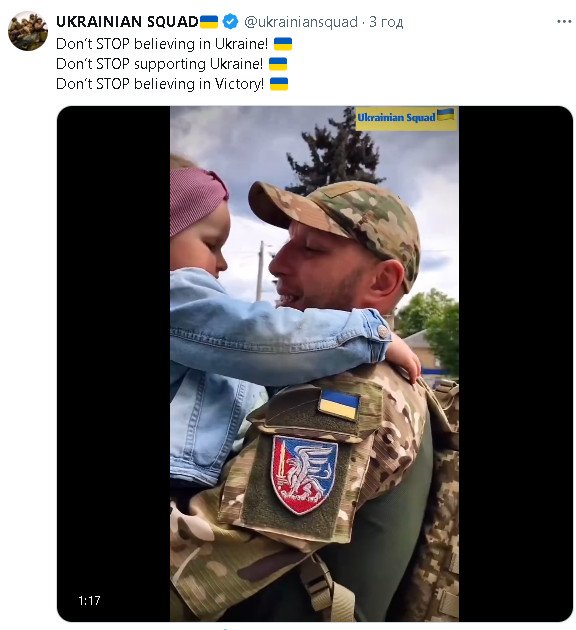The height and width of the screenshot is (630, 576).
Task: Click the 1:17 video duration label
Action: 89,601
